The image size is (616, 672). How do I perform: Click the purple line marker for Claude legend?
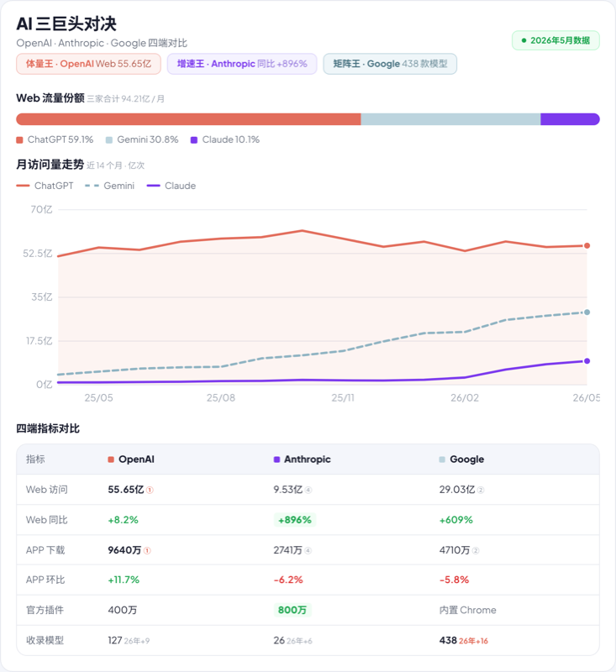click(153, 186)
